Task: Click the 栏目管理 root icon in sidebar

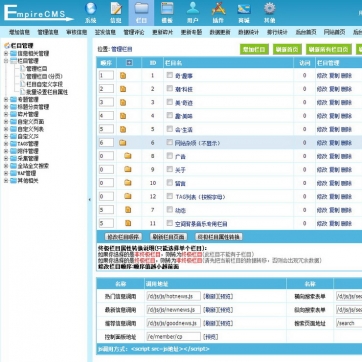Action: 7,46
